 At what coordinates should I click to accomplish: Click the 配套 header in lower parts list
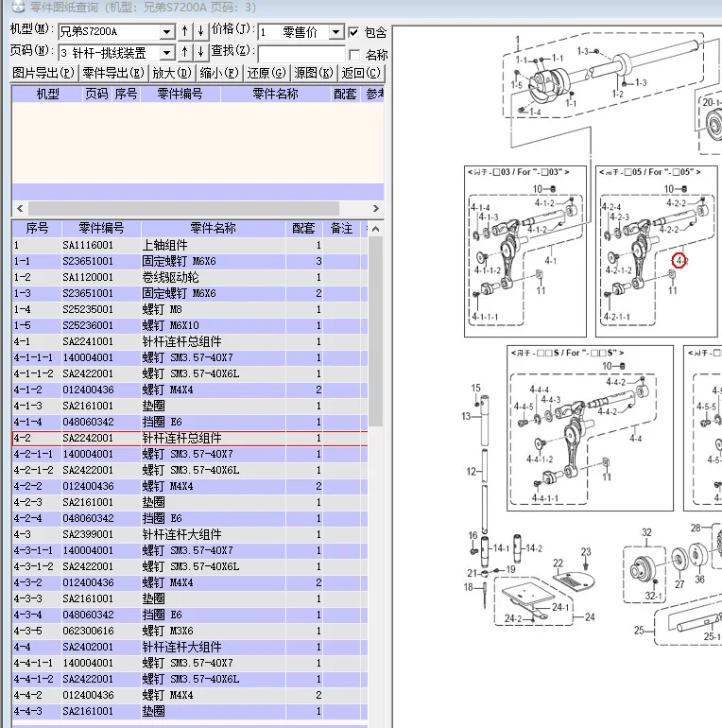[304, 229]
